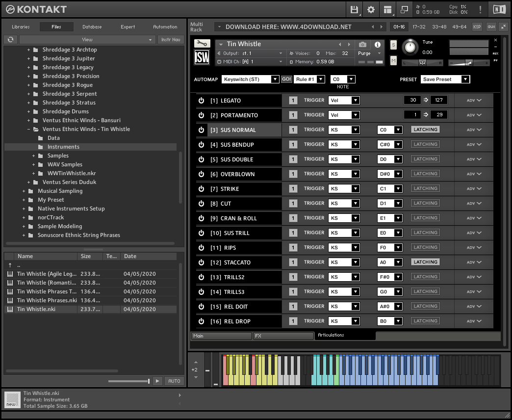
Task: Shift keyboard octave up arrow
Action: (196, 362)
